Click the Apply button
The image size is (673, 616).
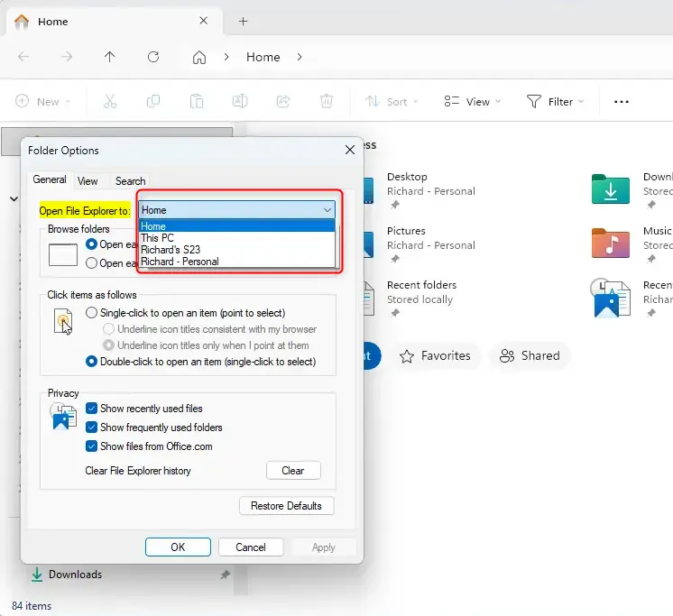[324, 547]
